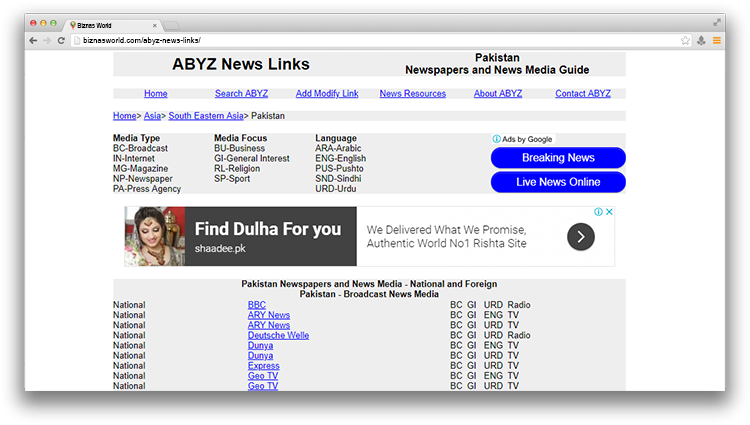This screenshot has width=750, height=425.
Task: Click the URD-Urdu legend entry
Action: (336, 189)
